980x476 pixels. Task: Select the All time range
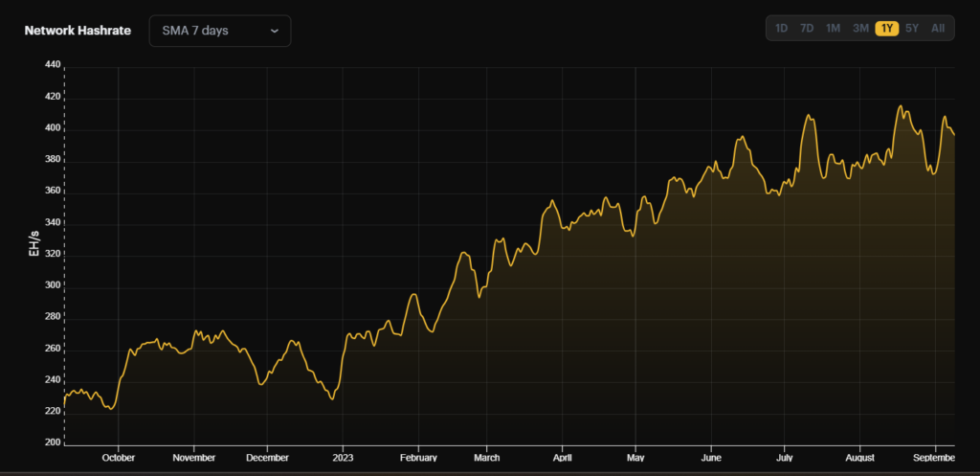point(938,28)
